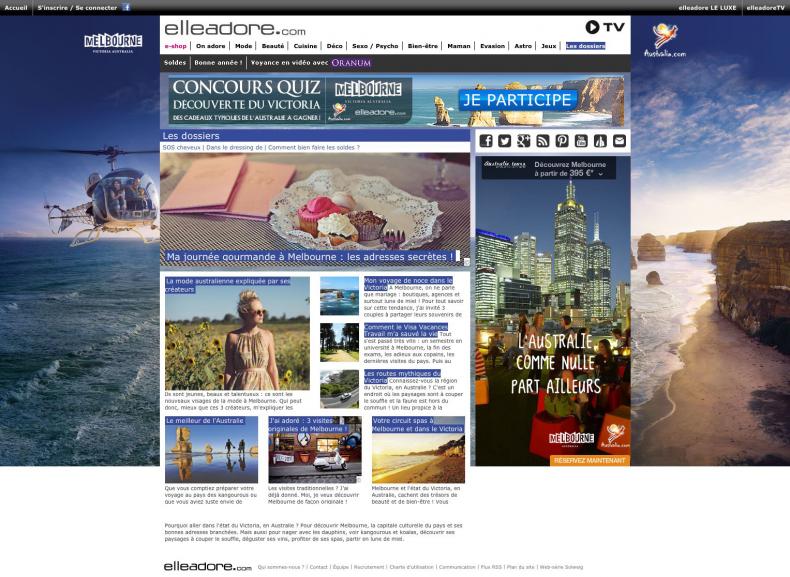Click the icon left of the envelope
The image size is (790, 577).
[x=600, y=141]
